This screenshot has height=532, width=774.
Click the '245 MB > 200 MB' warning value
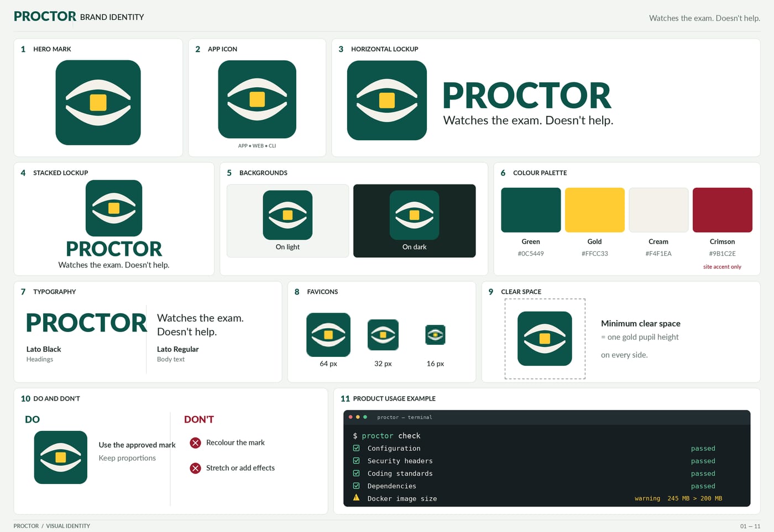pyautogui.click(x=694, y=498)
